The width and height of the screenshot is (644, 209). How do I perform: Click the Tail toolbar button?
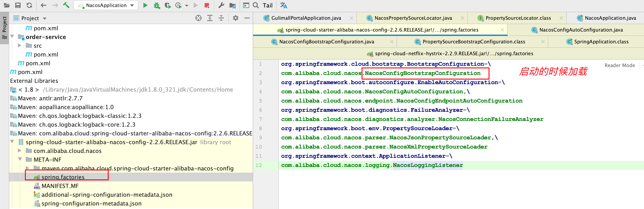268,5
